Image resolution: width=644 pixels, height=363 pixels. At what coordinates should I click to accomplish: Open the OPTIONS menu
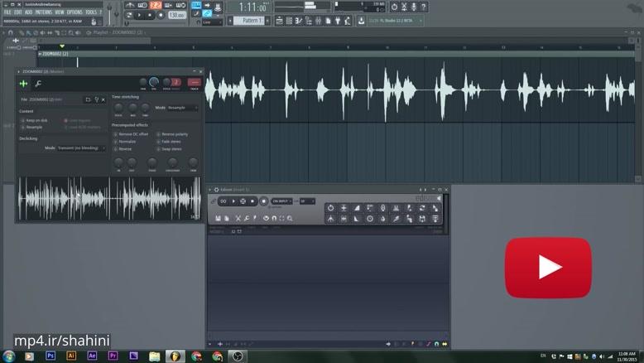coord(74,12)
